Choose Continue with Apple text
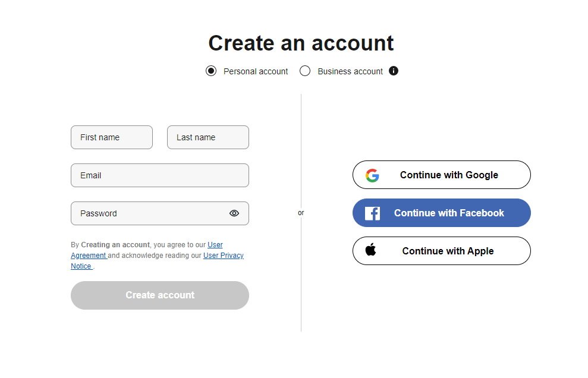The width and height of the screenshot is (588, 378). (x=448, y=251)
